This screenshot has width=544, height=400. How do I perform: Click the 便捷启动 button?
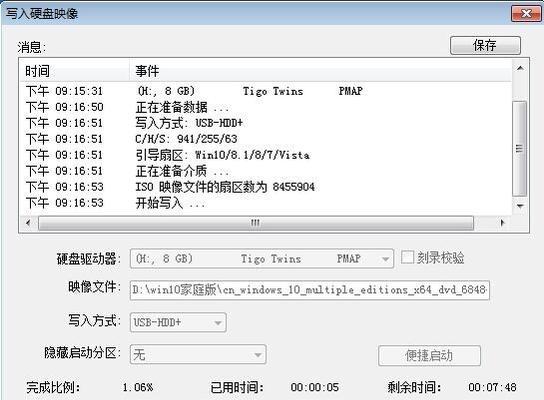pyautogui.click(x=429, y=356)
